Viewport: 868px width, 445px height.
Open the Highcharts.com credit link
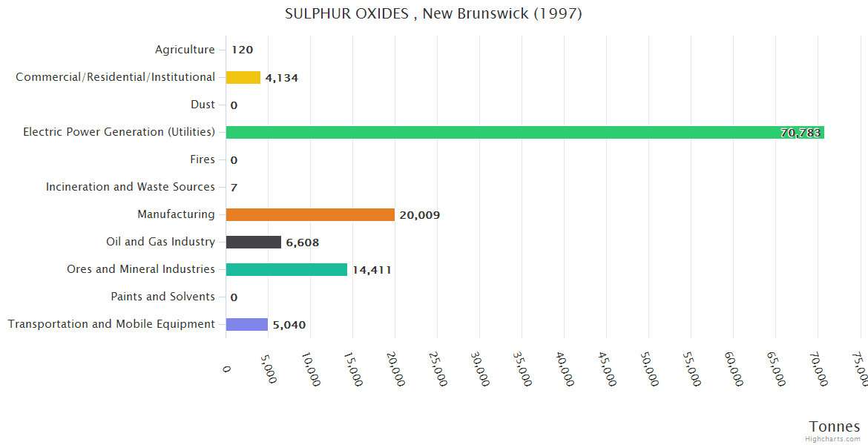[833, 439]
